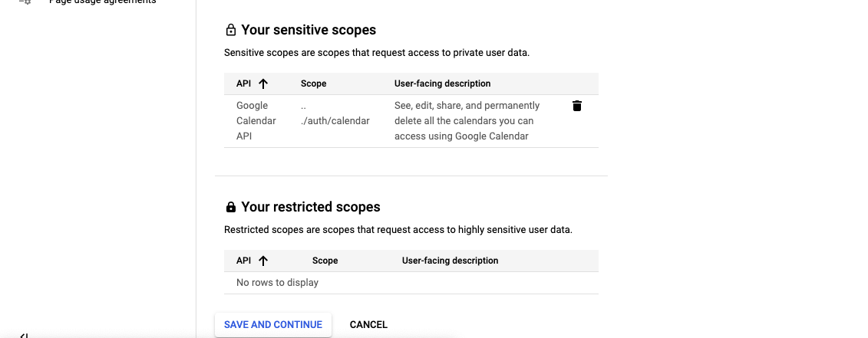Delete the Google Calendar API scope row
The height and width of the screenshot is (338, 868).
[577, 106]
